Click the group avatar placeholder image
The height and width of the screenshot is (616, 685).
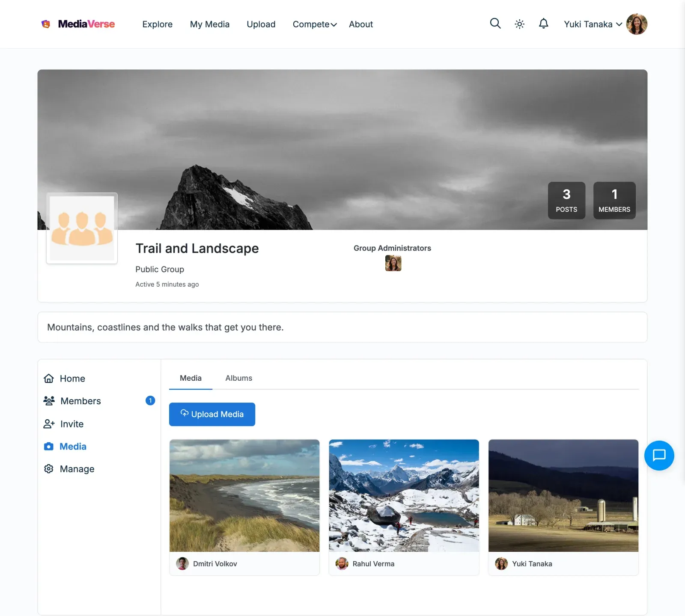(82, 228)
